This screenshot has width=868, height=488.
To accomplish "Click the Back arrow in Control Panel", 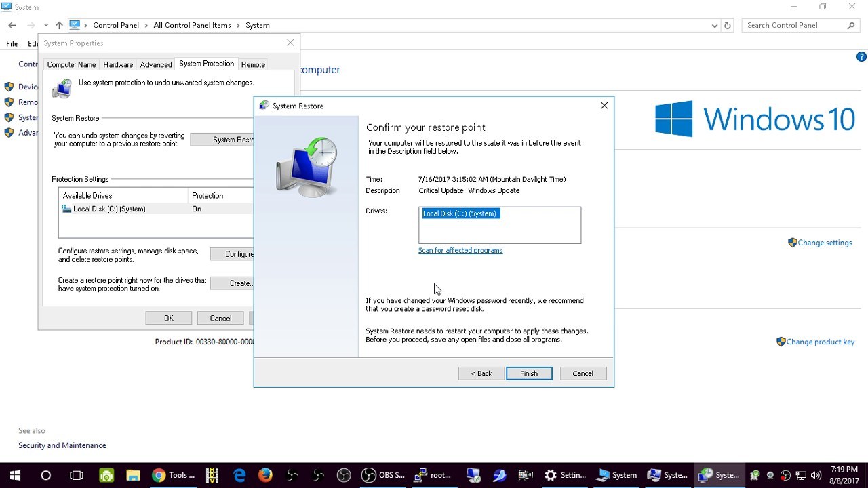I will [x=12, y=25].
